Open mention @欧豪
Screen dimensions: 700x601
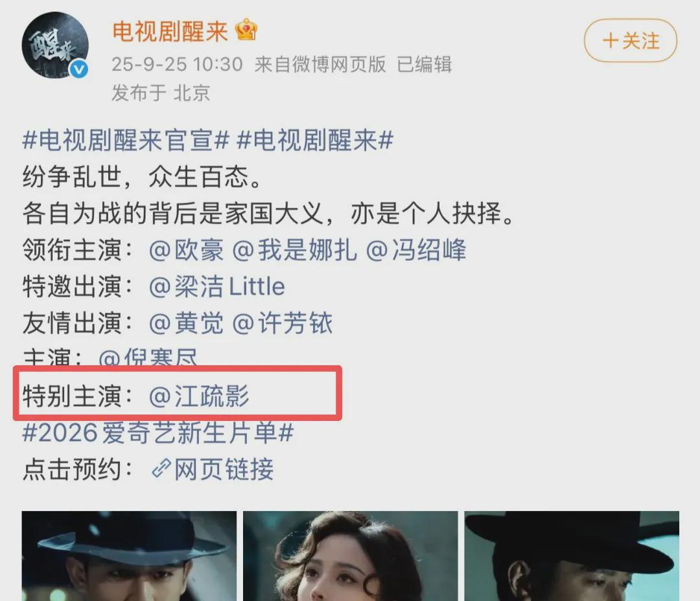click(x=187, y=250)
